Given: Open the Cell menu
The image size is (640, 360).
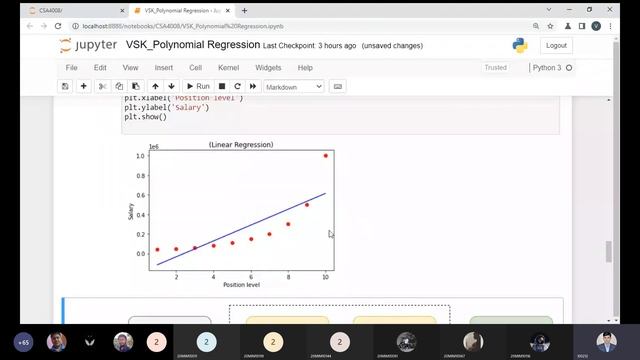Looking at the screenshot, I should pyautogui.click(x=196, y=68).
